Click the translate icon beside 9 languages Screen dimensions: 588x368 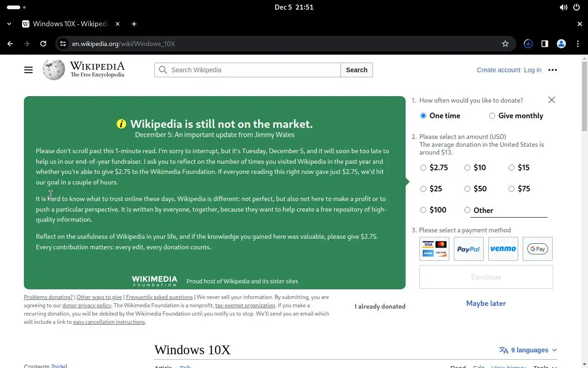(x=504, y=350)
